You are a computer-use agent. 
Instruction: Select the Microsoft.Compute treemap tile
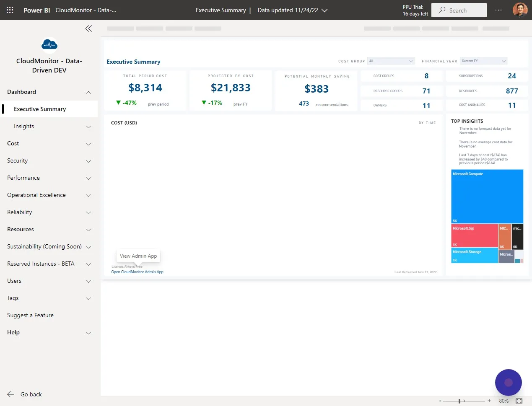(x=487, y=196)
